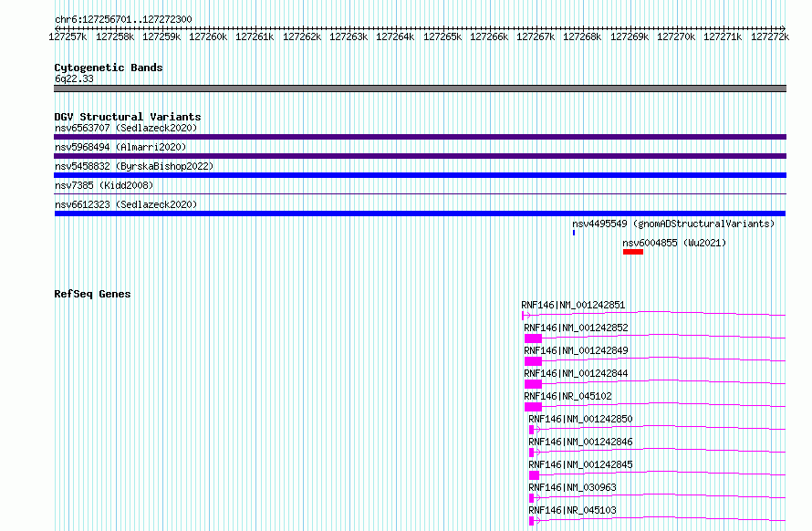Open RNF146|NM_001242846 transcript label
The width and height of the screenshot is (812, 531).
click(580, 442)
